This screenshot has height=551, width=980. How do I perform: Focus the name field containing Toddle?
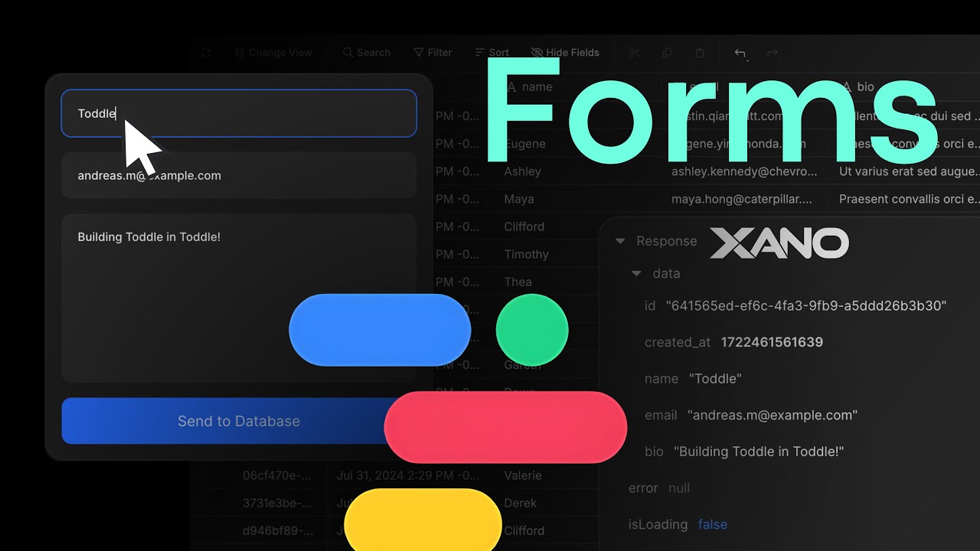pos(239,113)
